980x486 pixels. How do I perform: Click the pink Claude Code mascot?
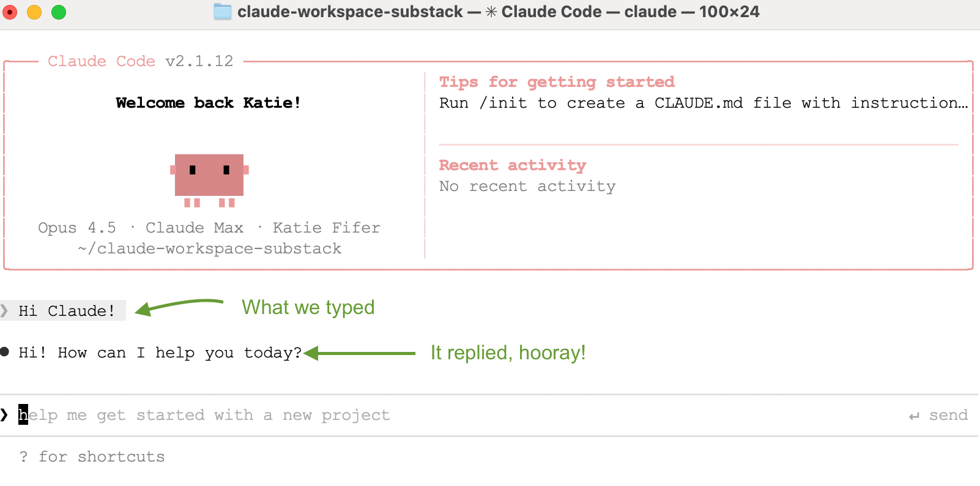[209, 181]
